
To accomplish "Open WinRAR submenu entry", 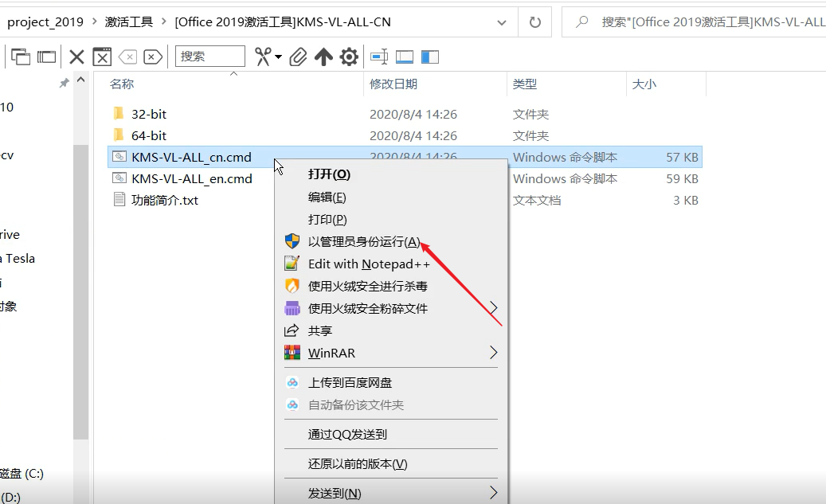I will click(391, 353).
